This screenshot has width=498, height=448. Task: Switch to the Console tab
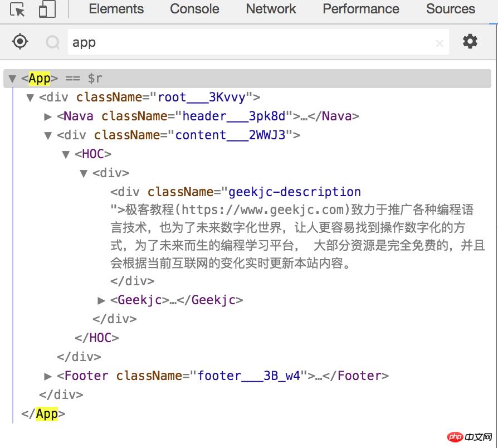coord(194,9)
